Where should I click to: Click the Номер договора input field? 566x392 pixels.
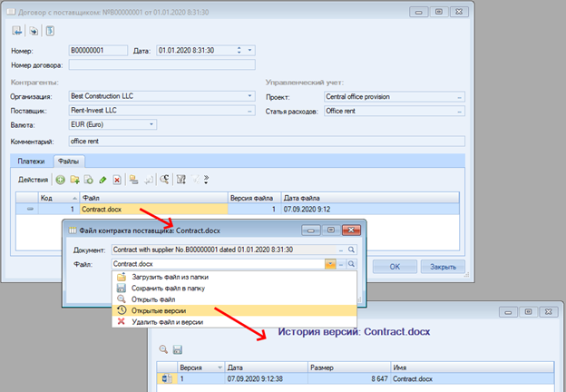(162, 65)
